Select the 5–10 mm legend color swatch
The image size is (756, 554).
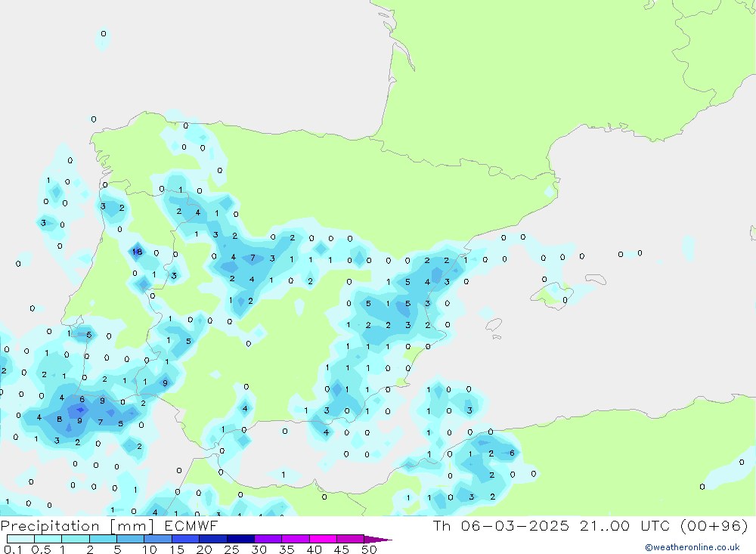[131, 539]
